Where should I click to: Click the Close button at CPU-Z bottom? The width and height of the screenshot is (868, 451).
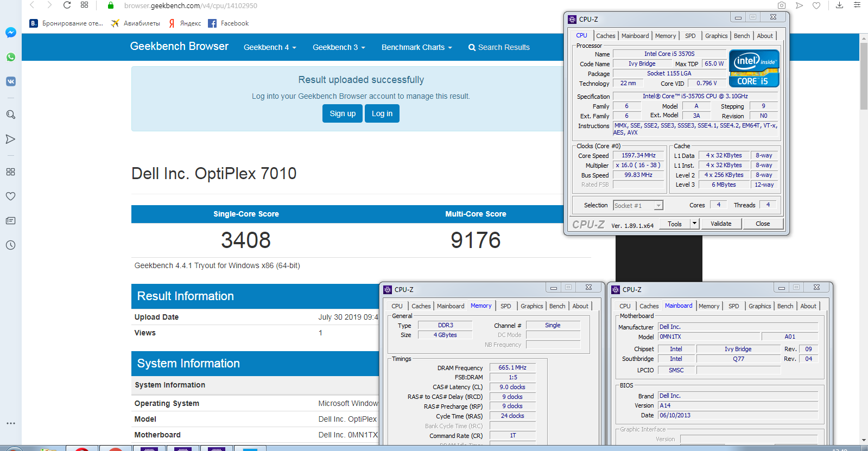[763, 224]
